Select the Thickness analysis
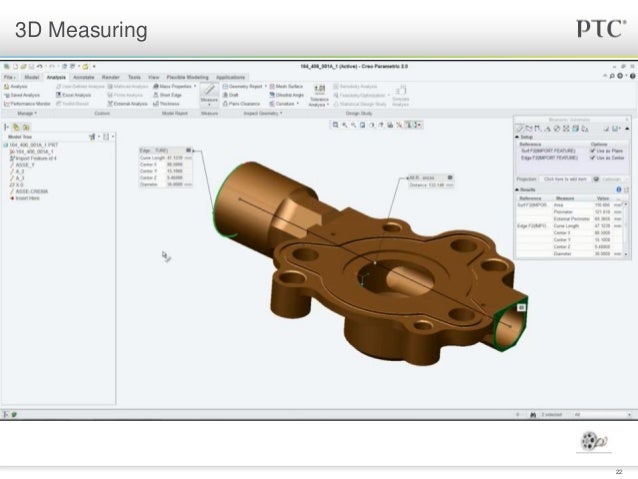 166,104
